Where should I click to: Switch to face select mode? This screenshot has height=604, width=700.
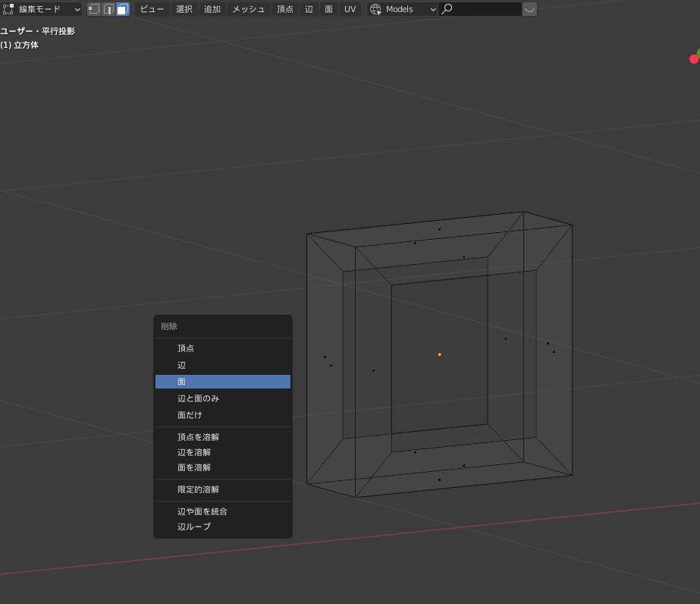coord(123,9)
